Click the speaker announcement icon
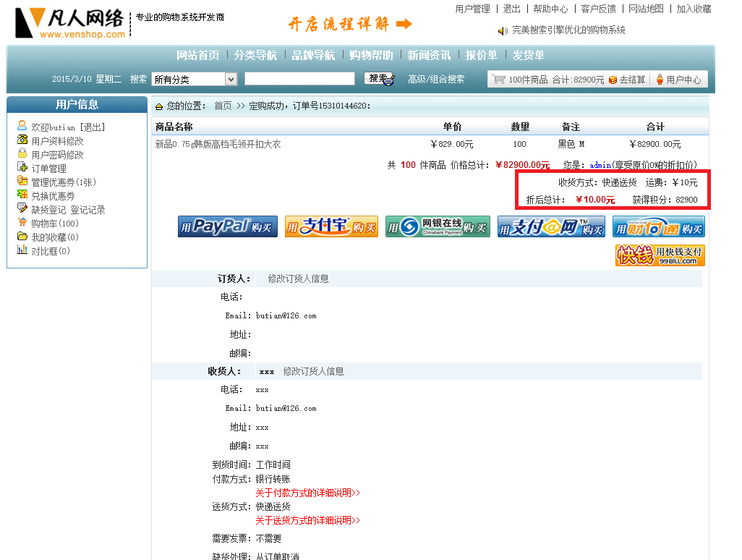This screenshot has width=742, height=560. 502,31
